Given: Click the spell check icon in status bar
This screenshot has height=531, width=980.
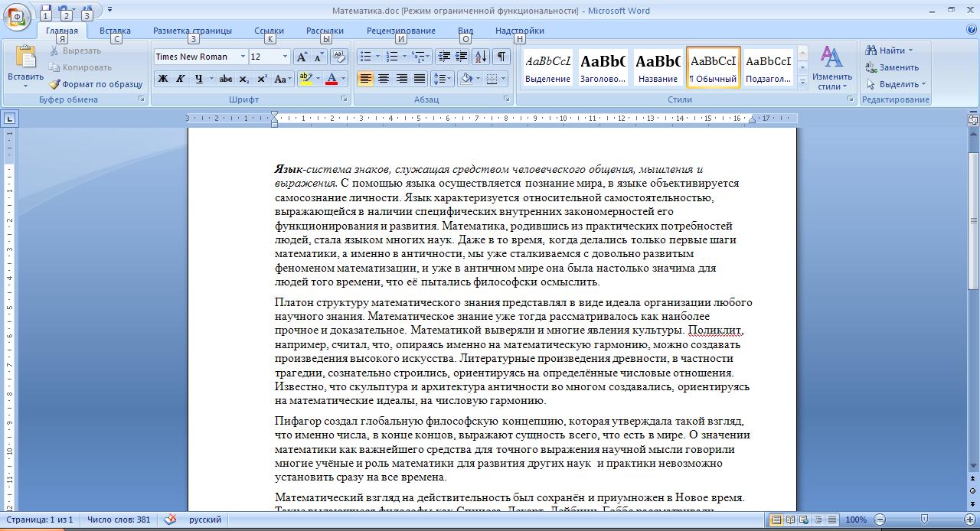Looking at the screenshot, I should [x=170, y=520].
